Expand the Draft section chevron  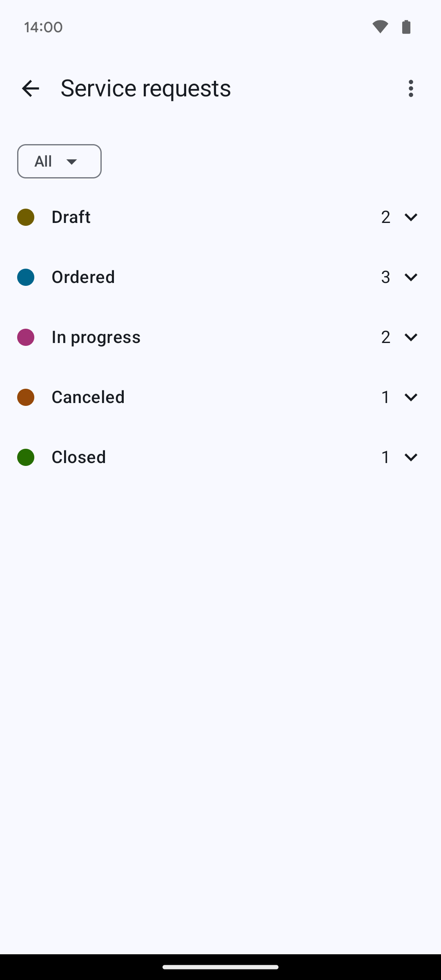[x=411, y=217]
